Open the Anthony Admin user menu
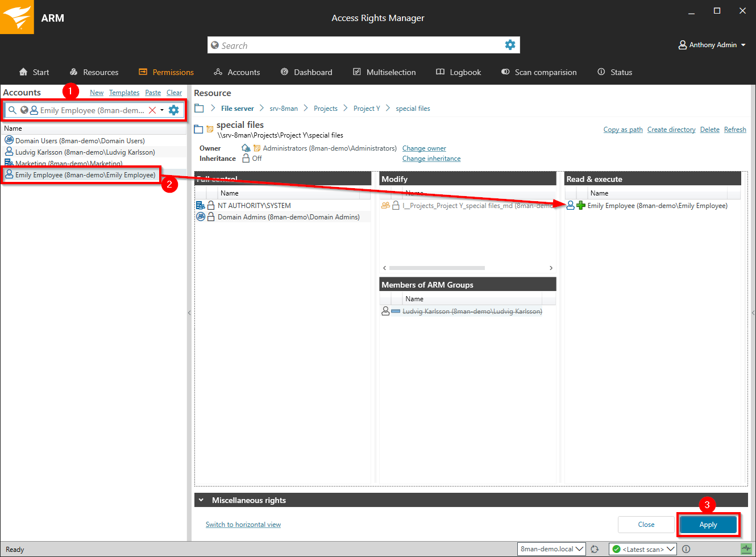756x557 pixels. pyautogui.click(x=712, y=45)
